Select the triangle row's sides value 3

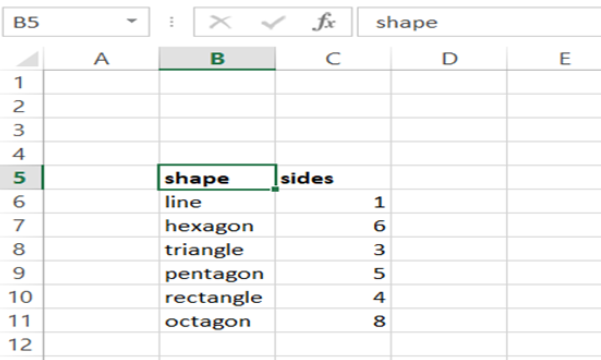[333, 249]
